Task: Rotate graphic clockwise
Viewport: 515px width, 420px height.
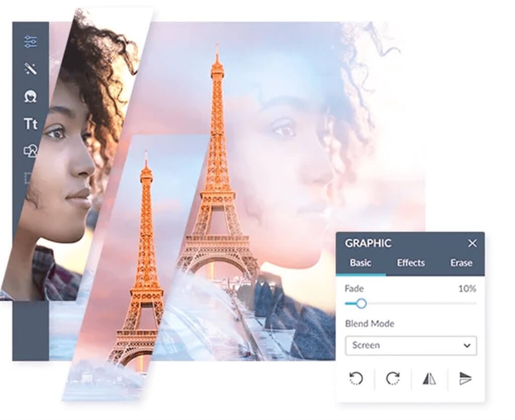Action: tap(393, 378)
